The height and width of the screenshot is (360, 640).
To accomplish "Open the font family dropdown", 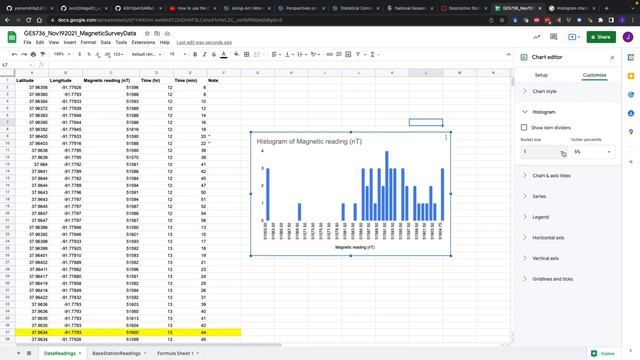I will click(147, 54).
